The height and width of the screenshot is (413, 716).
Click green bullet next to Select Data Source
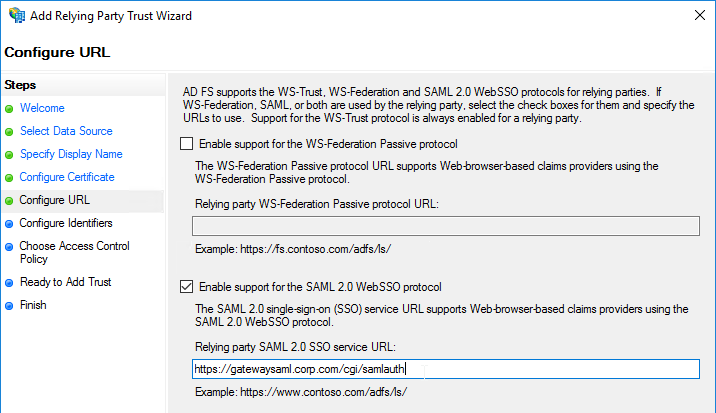pos(9,132)
